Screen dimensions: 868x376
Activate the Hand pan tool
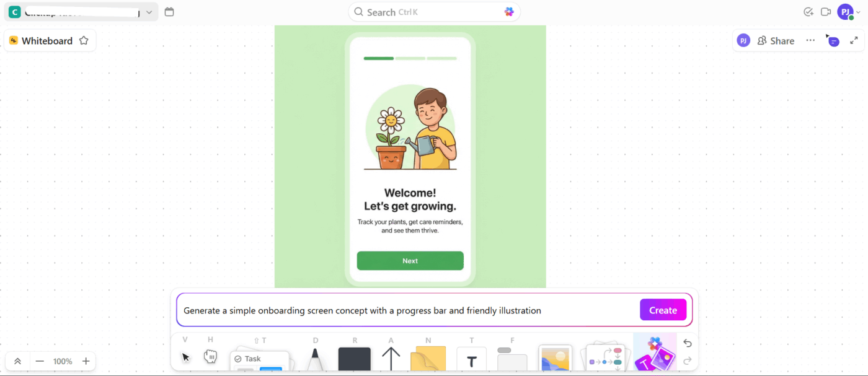tap(210, 357)
